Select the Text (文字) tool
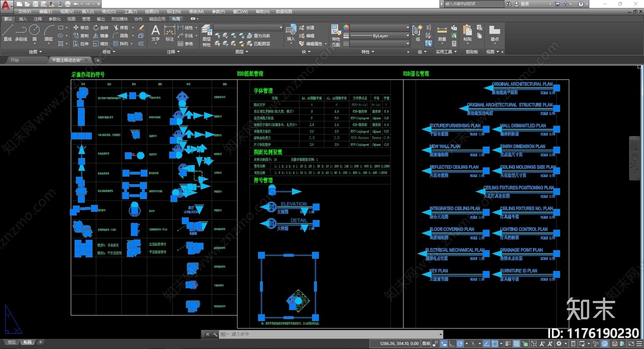 click(155, 33)
